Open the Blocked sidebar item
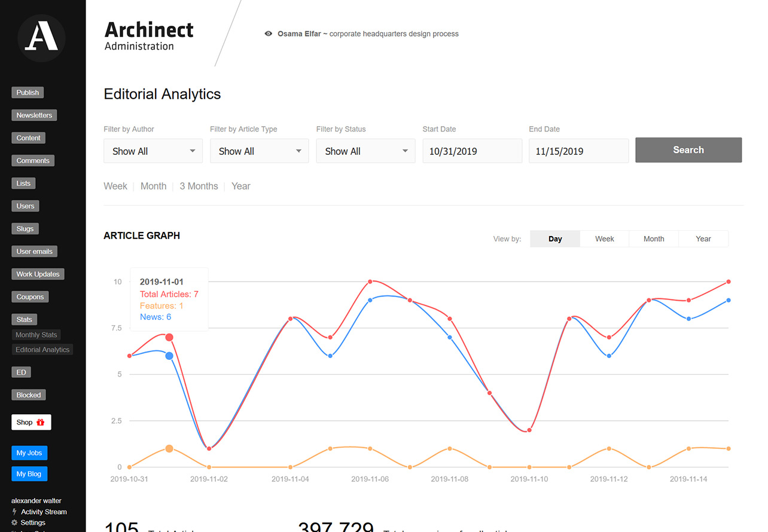768x532 pixels. tap(29, 395)
